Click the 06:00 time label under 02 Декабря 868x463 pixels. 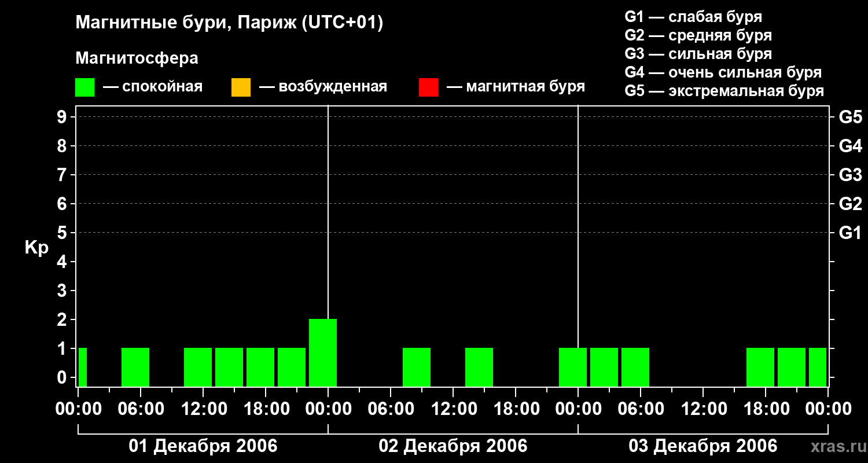[x=391, y=409]
